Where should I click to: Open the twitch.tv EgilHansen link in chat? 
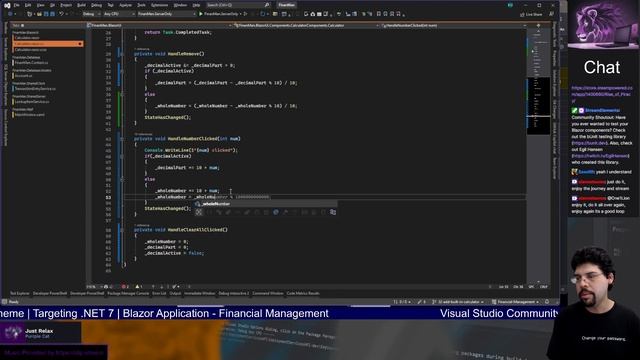coord(600,156)
